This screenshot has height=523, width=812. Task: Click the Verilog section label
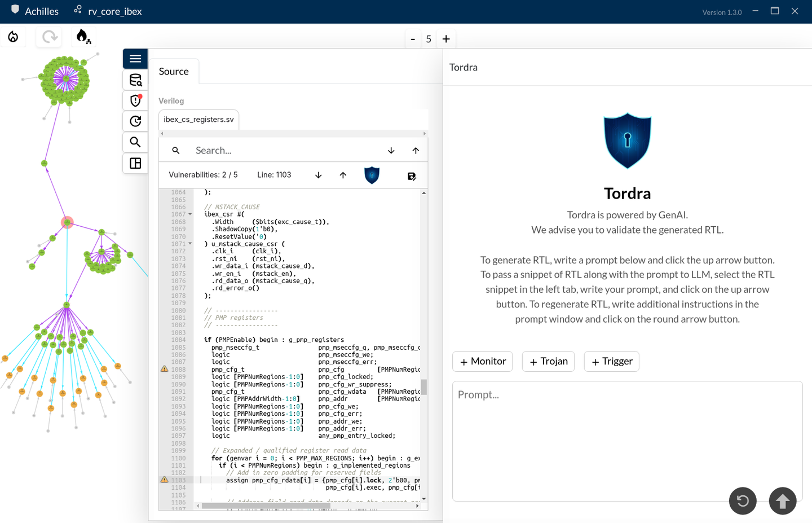171,101
